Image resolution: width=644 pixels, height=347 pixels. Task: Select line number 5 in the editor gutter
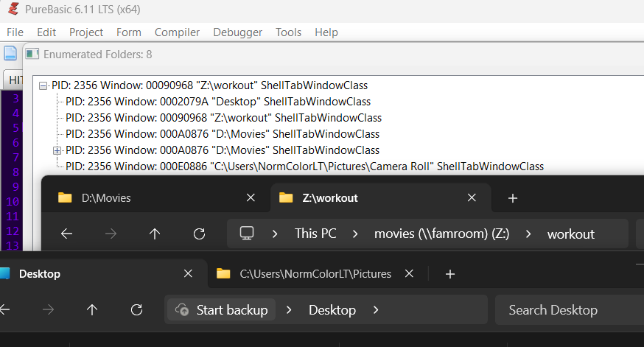pyautogui.click(x=15, y=128)
